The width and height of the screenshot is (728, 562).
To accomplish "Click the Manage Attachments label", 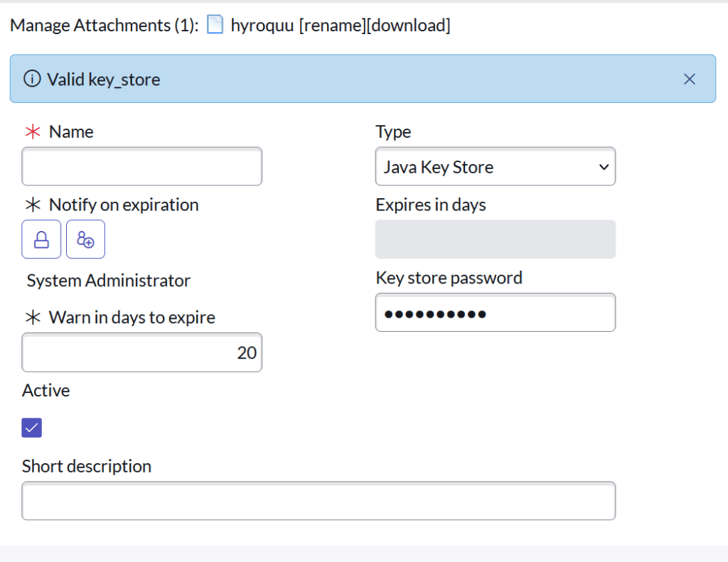I will 105,26.
